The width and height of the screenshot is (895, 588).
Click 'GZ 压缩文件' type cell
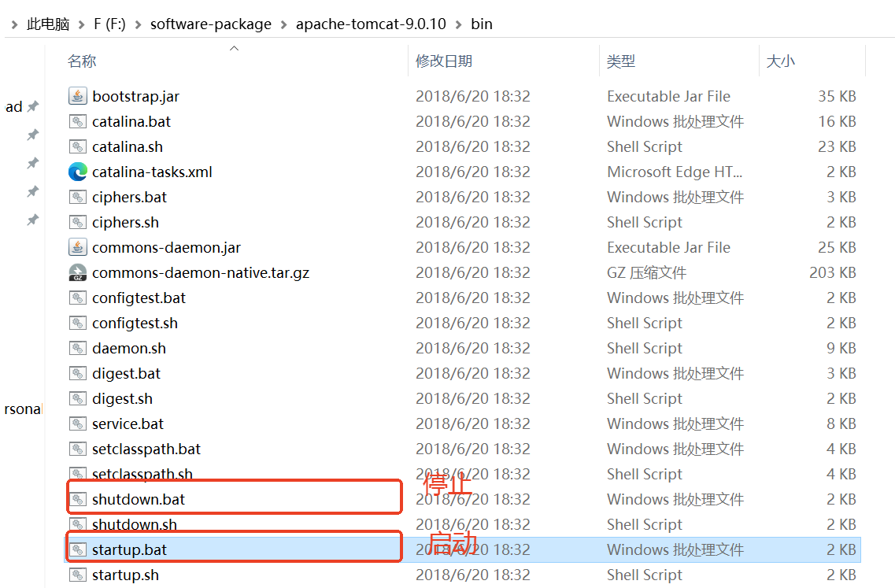(x=646, y=272)
